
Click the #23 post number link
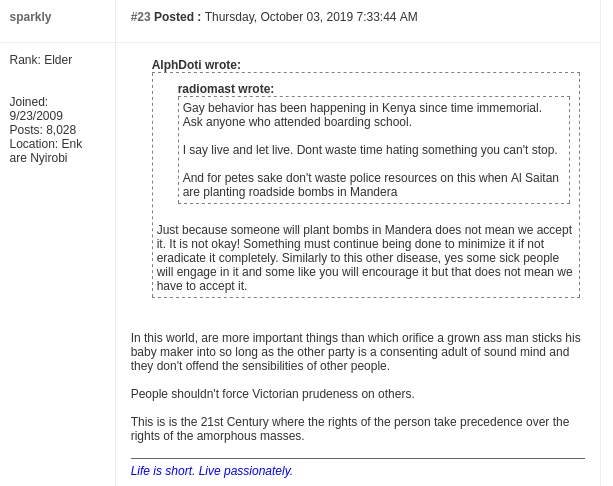[141, 17]
